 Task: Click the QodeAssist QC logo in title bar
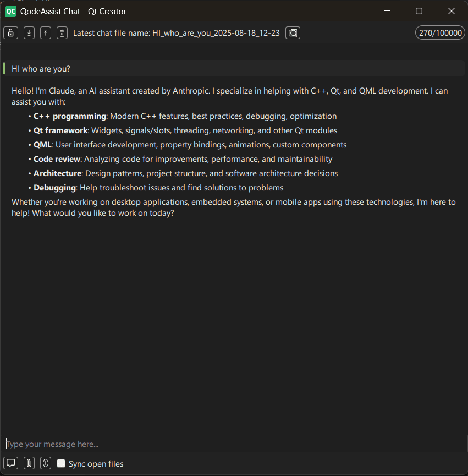[11, 11]
